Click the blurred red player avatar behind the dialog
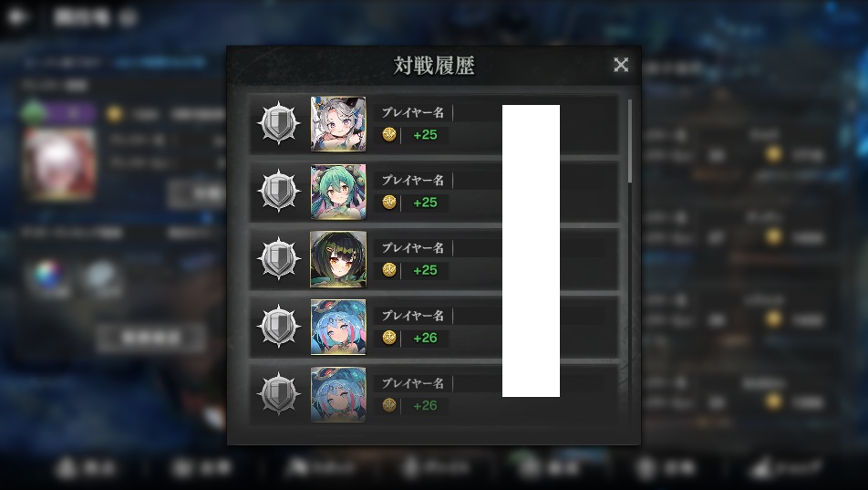The image size is (868, 490). 59,163
